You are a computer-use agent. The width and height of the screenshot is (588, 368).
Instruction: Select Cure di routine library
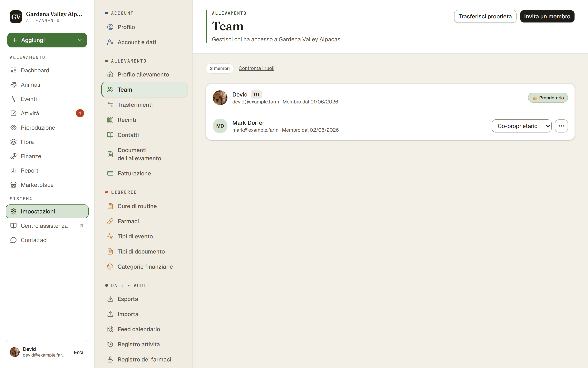click(x=145, y=206)
